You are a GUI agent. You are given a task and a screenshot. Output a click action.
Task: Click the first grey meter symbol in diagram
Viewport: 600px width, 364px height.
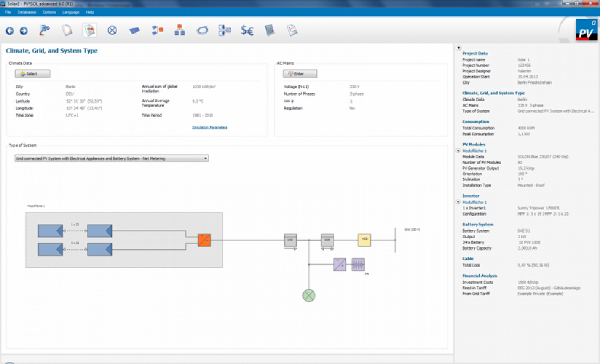[x=290, y=241]
